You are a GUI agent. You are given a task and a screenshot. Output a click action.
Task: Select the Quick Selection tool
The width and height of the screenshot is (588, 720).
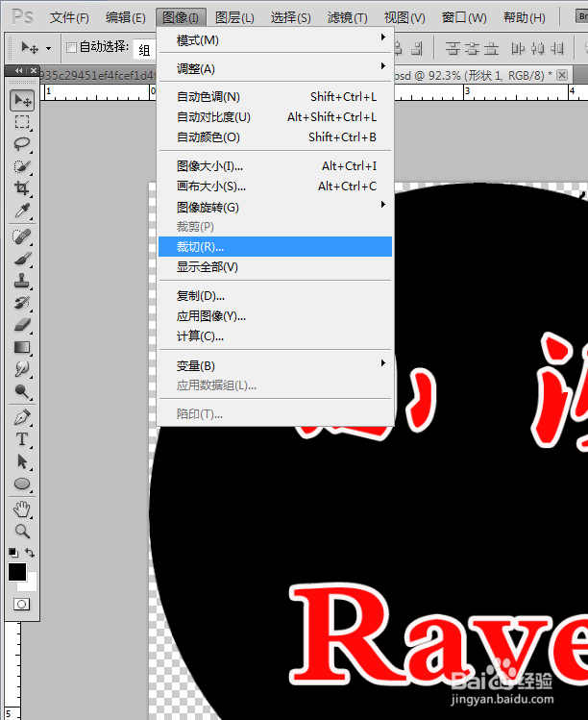22,166
